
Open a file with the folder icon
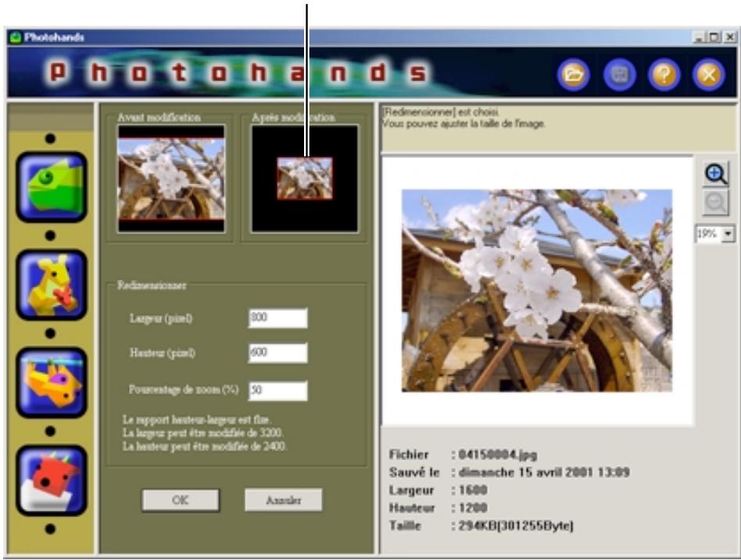pos(573,75)
